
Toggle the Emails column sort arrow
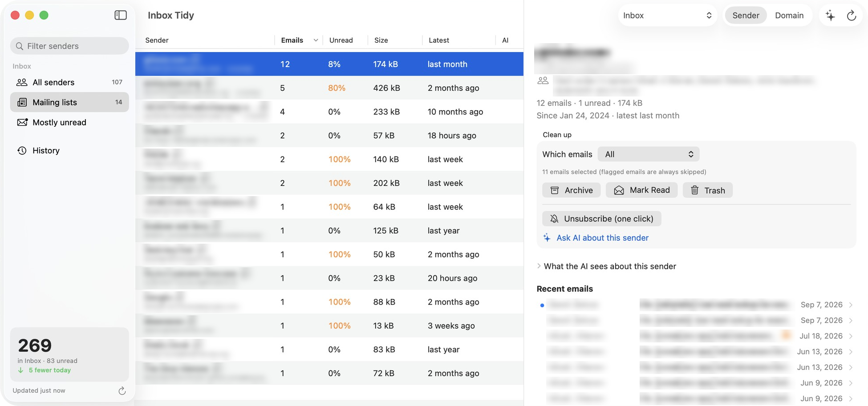(316, 40)
